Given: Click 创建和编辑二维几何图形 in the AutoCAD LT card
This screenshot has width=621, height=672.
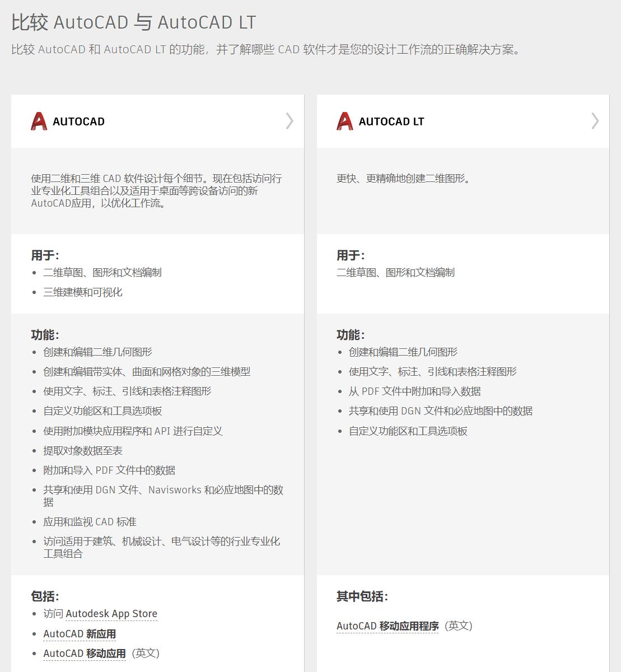Looking at the screenshot, I should 403,352.
